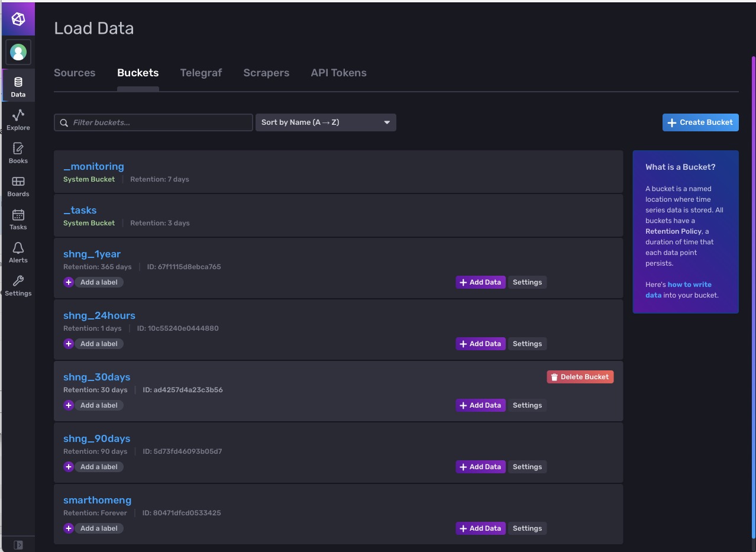Switch to the Telegraf tab
Image resolution: width=756 pixels, height=552 pixels.
201,73
